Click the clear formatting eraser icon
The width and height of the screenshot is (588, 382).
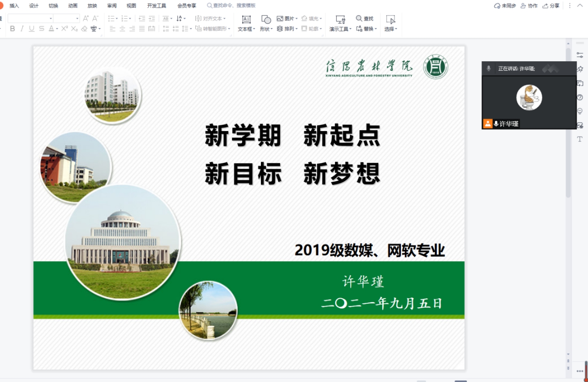pos(84,28)
